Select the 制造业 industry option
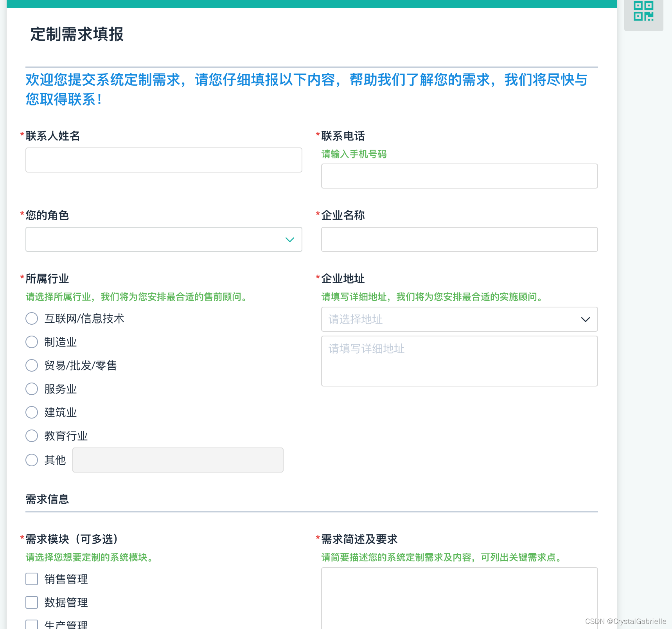Image resolution: width=672 pixels, height=629 pixels. (x=32, y=342)
